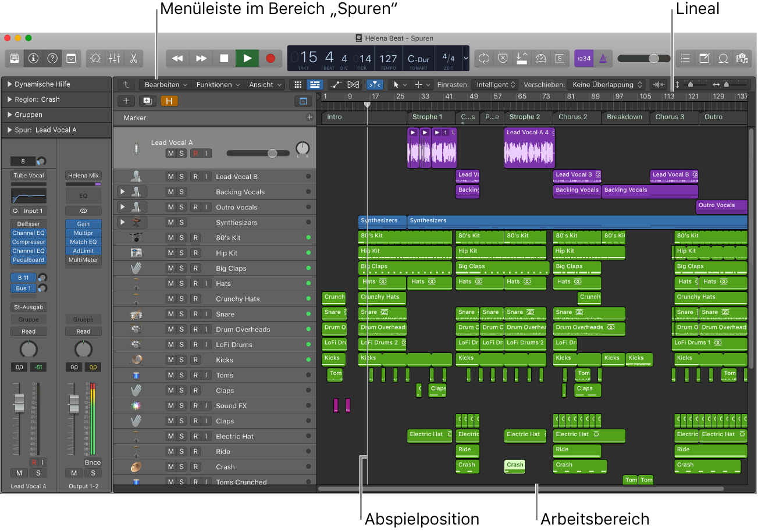This screenshot has width=758, height=532.
Task: Open the Mixer from the control bar
Action: (115, 58)
